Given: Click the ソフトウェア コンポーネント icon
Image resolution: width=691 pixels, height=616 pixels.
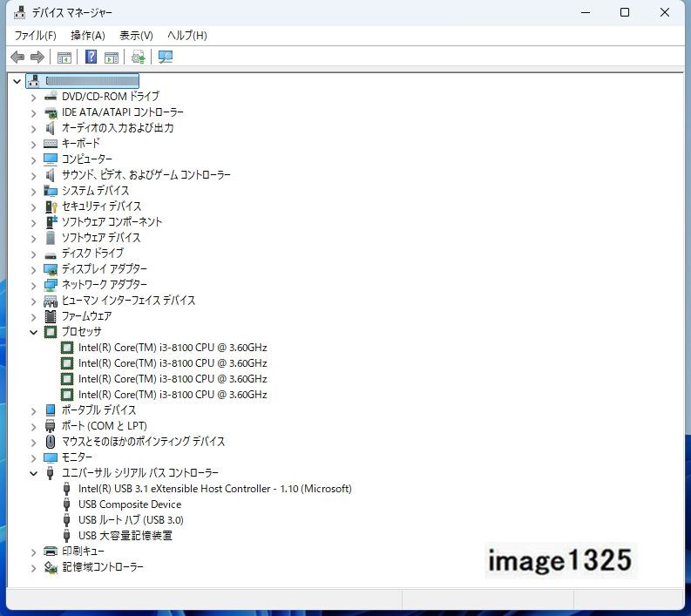Looking at the screenshot, I should [x=51, y=221].
